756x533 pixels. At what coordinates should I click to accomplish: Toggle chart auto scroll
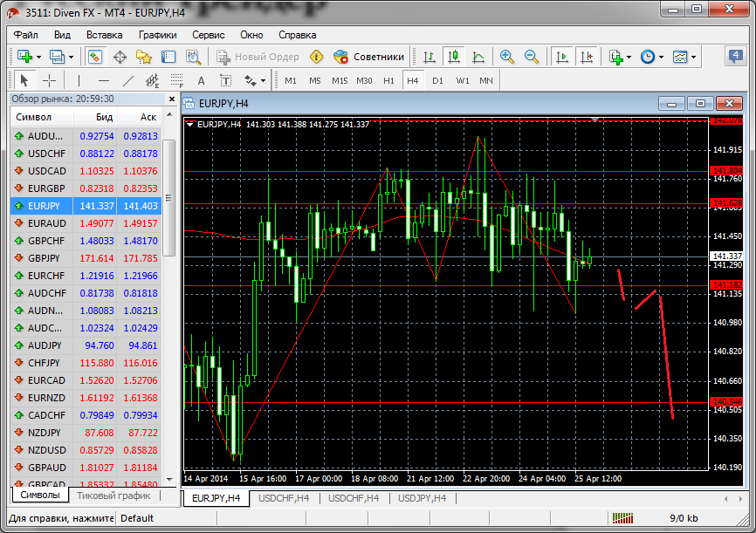point(561,57)
